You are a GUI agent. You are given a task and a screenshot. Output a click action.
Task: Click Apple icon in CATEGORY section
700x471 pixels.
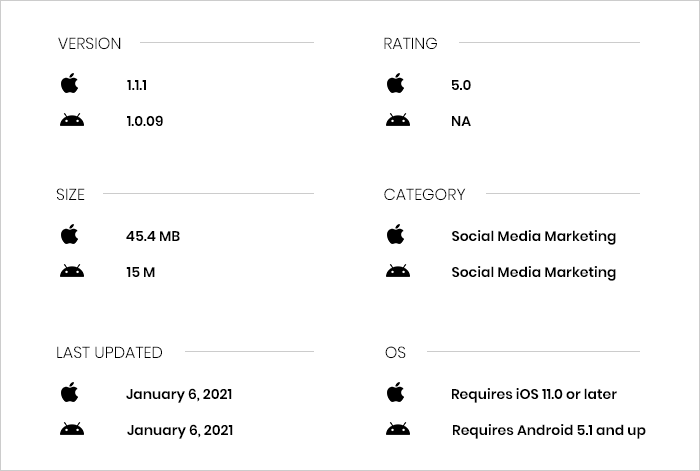point(396,235)
